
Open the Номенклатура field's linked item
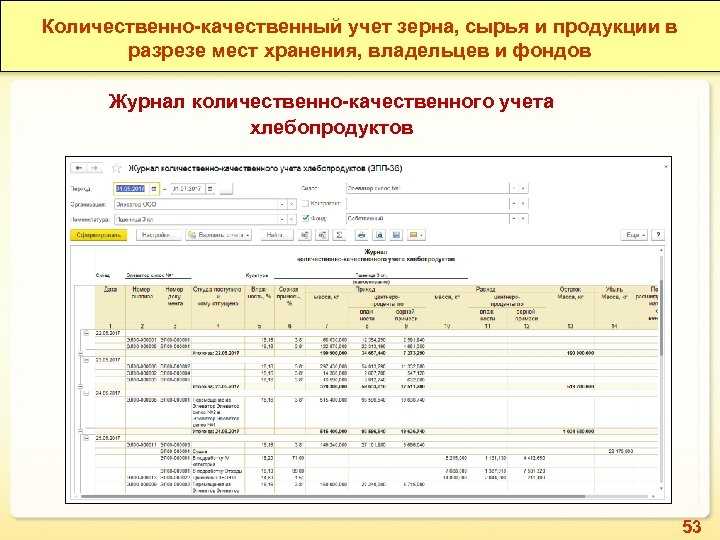pos(292,219)
